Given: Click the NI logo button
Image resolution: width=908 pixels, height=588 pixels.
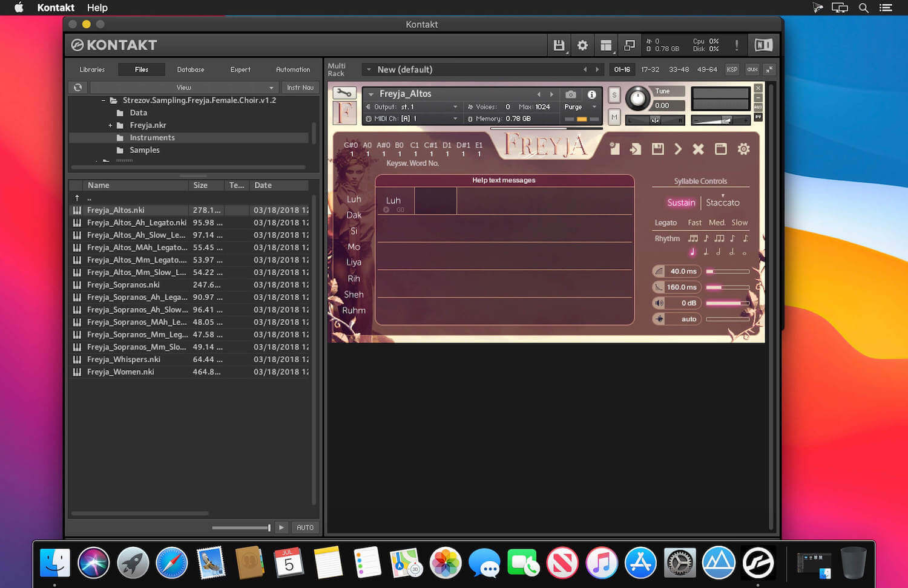Looking at the screenshot, I should 763,45.
